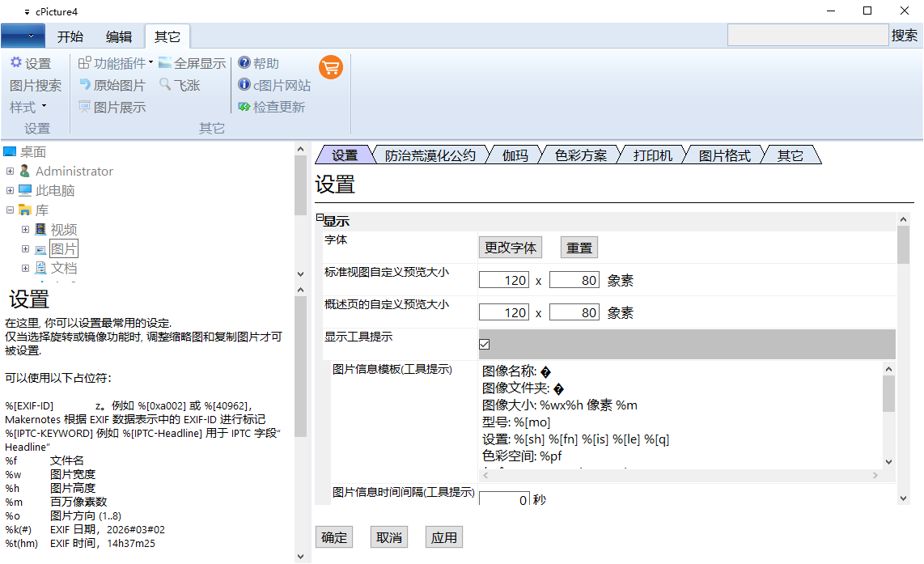Uncheck the 显示工具提示 checkbox

pos(484,344)
